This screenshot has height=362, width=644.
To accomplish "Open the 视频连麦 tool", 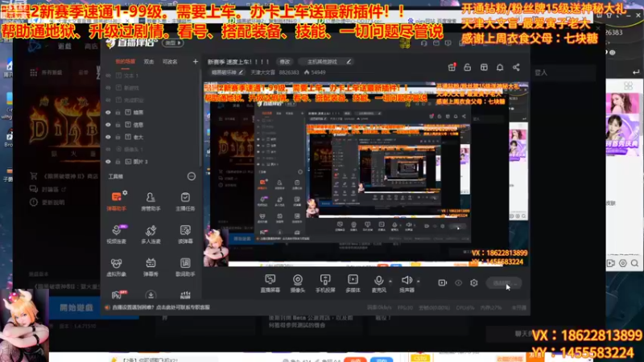I will tap(116, 234).
